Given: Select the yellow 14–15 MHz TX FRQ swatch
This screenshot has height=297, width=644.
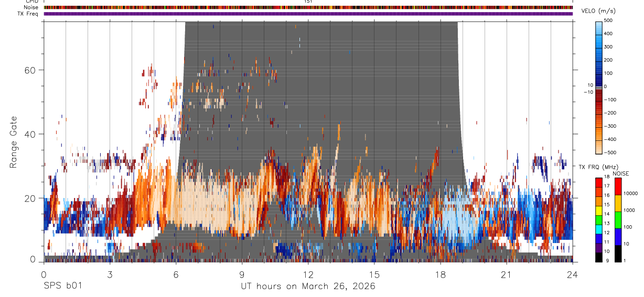Looking at the screenshot, I should (x=598, y=210).
